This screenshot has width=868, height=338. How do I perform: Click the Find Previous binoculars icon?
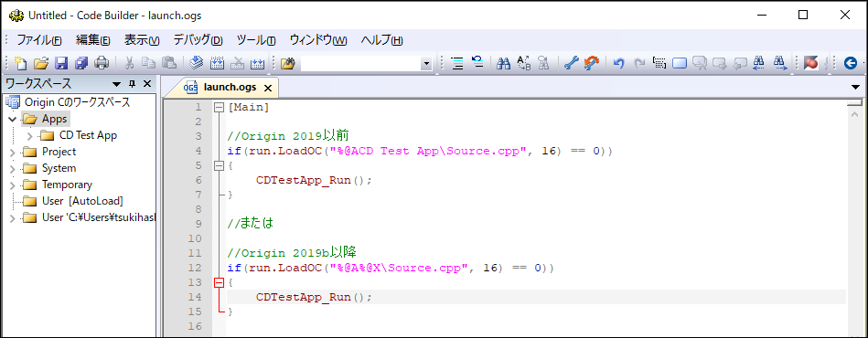coord(760,63)
